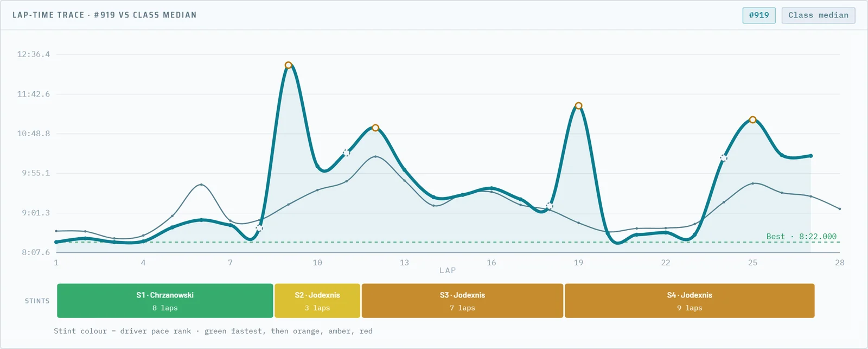Image resolution: width=868 pixels, height=349 pixels.
Task: Click the dashed driver-change marker at lap 24
Action: (723, 158)
